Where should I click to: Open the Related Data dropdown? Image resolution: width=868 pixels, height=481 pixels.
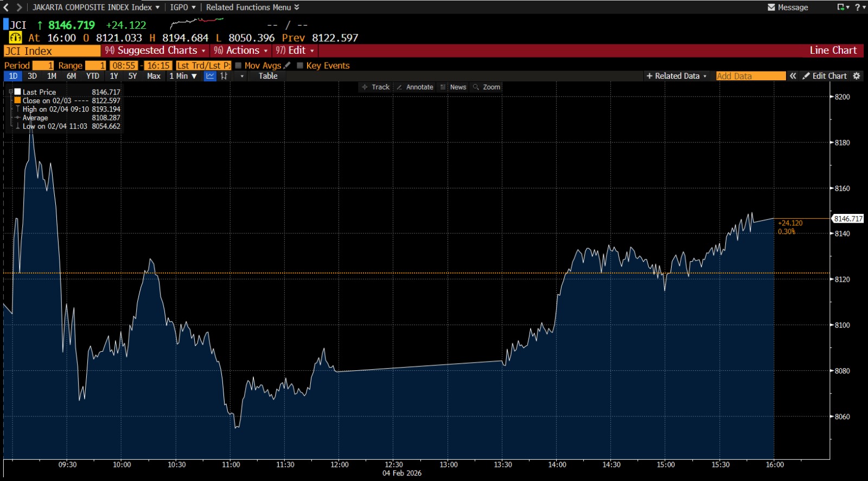point(676,76)
